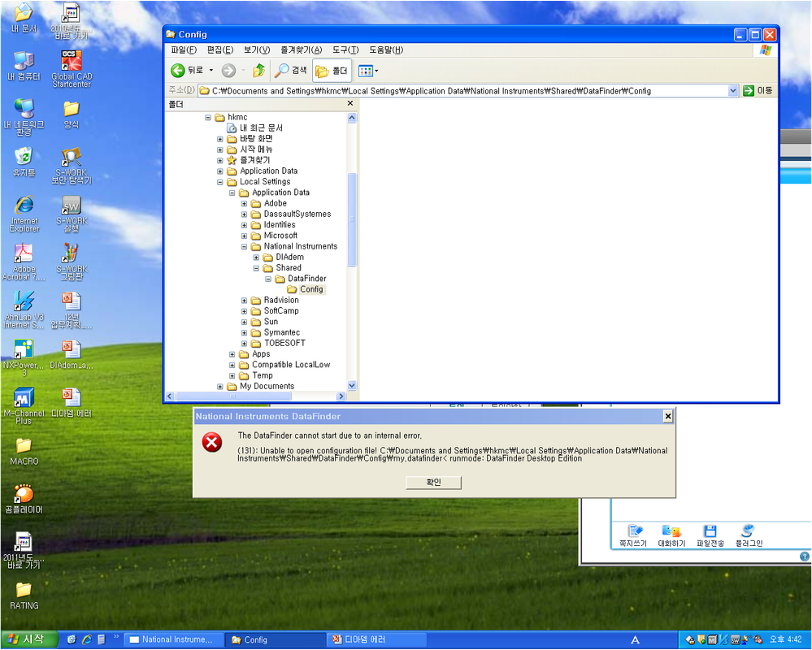Open the Back button history dropdown arrow
The height and width of the screenshot is (650, 812).
click(211, 71)
